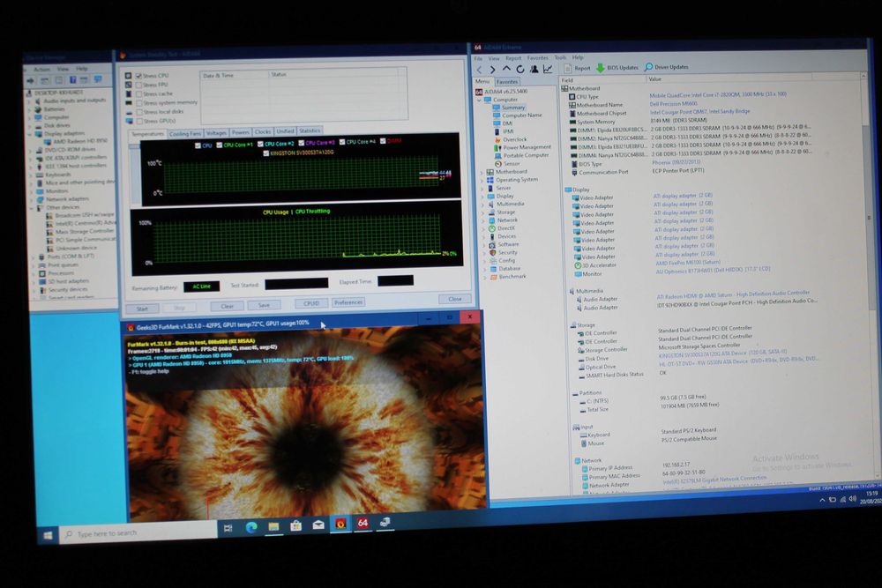The image size is (882, 588).
Task: Click the AIDA64 back navigation arrow
Action: pos(479,69)
